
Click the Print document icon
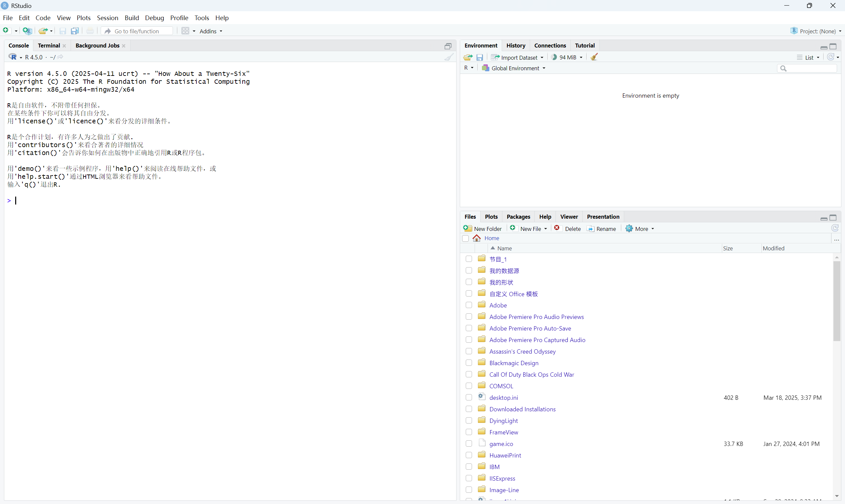90,31
